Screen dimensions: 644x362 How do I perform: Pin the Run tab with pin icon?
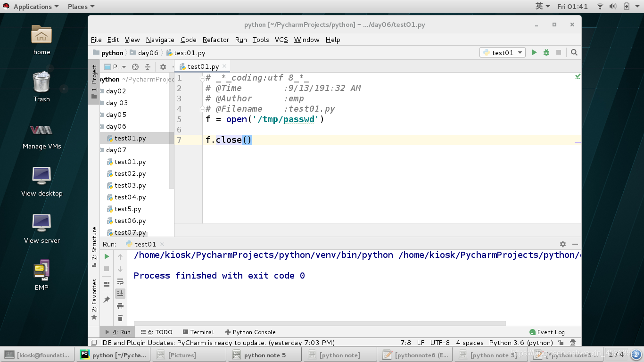[x=107, y=300]
